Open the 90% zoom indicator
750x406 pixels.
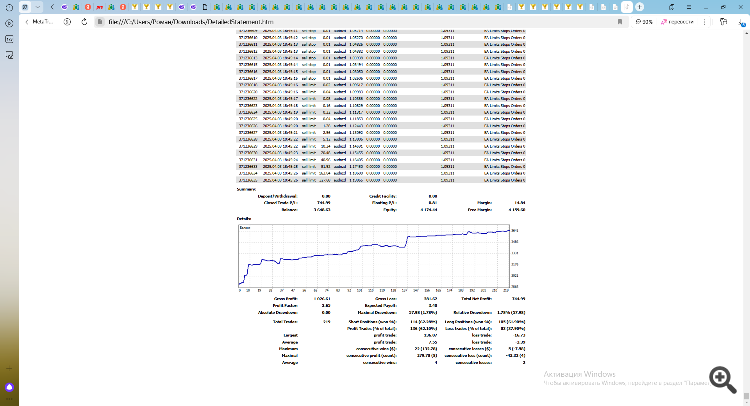(x=644, y=22)
